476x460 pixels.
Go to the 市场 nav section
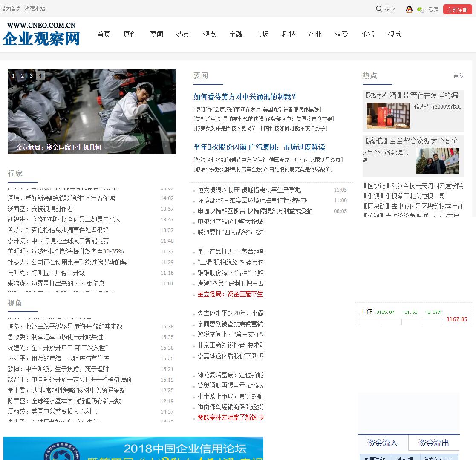pos(262,34)
